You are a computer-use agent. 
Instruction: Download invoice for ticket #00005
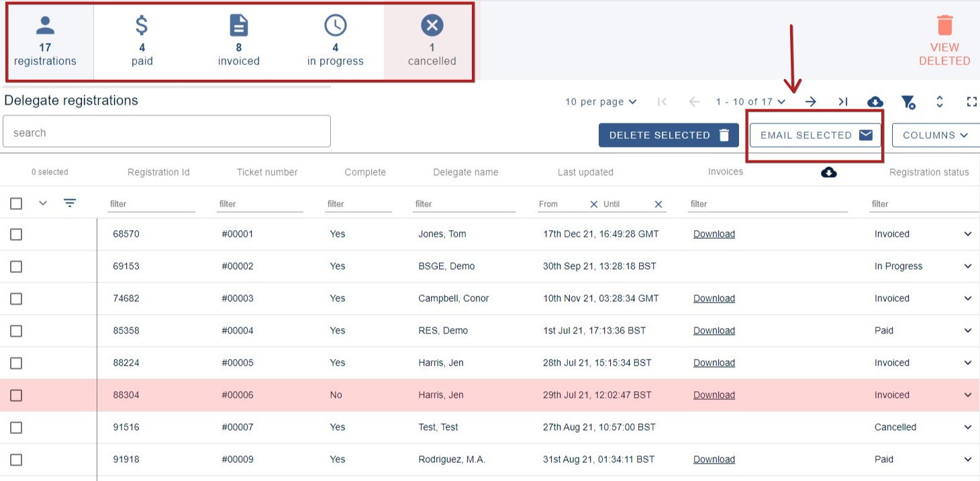pos(714,363)
